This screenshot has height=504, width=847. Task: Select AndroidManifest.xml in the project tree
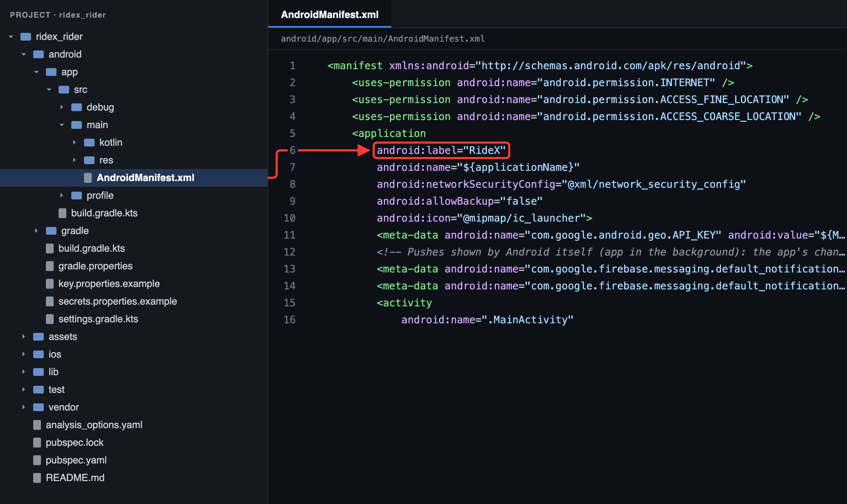click(x=134, y=178)
